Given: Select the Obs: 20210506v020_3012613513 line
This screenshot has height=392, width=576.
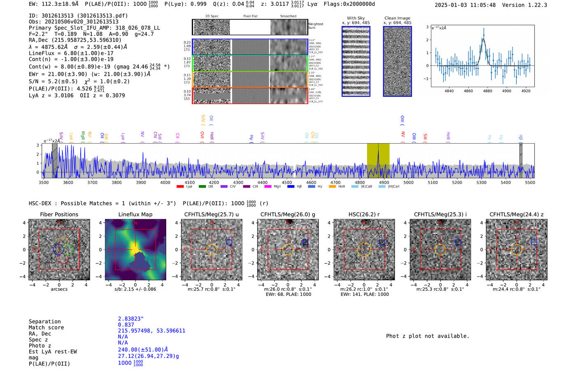Looking at the screenshot, I should (74, 22).
